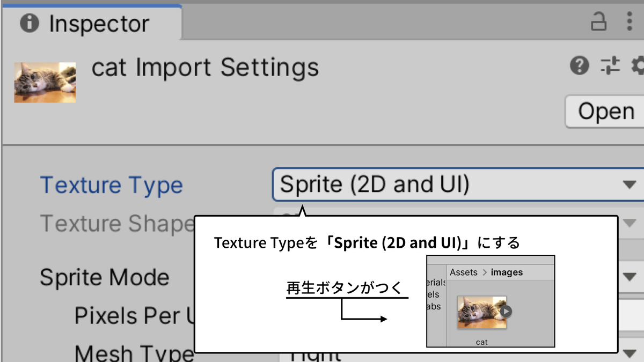
Task: Click the Inspector info icon
Action: click(x=29, y=23)
